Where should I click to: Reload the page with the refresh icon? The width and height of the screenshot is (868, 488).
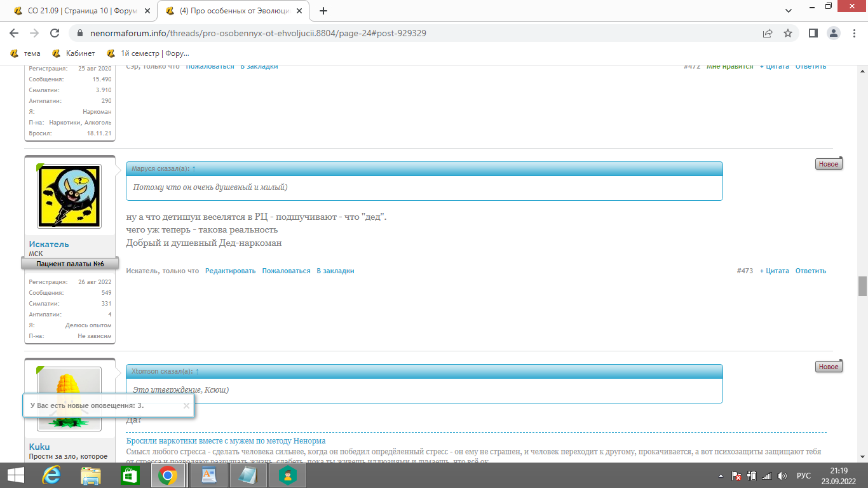[55, 33]
